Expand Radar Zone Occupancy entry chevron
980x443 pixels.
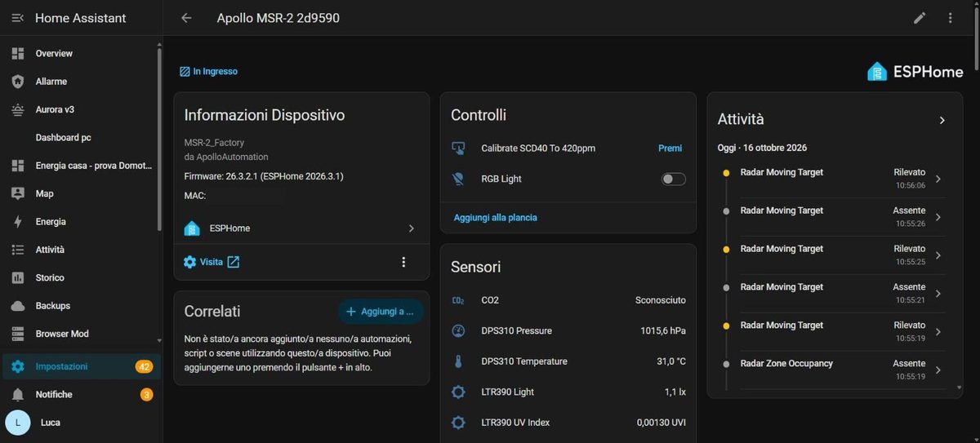pyautogui.click(x=938, y=370)
